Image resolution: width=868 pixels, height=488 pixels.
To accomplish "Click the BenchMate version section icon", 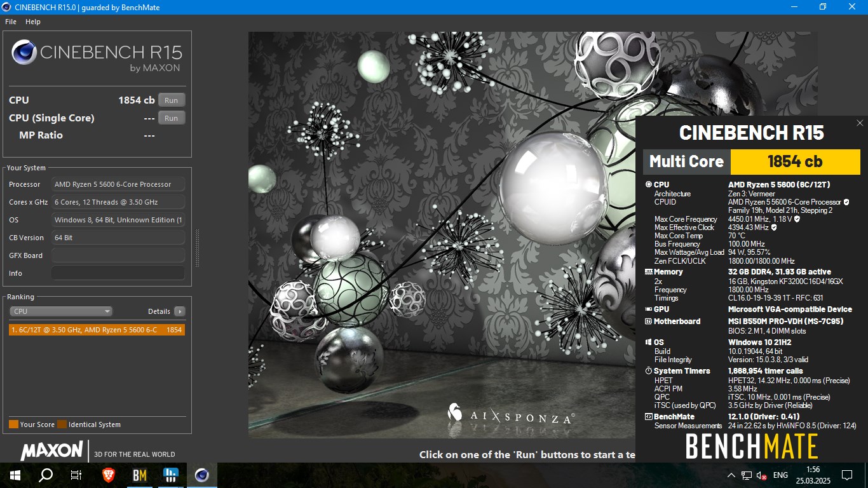I will pos(648,417).
